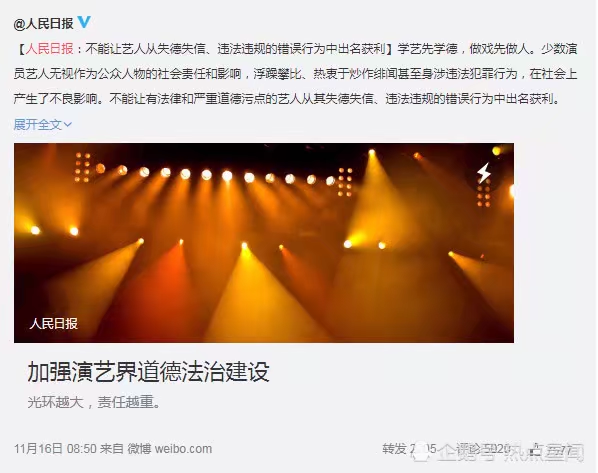This screenshot has height=473, width=598.
Task: Click the subtitle 光环越大,责任越重
Action: (94, 402)
